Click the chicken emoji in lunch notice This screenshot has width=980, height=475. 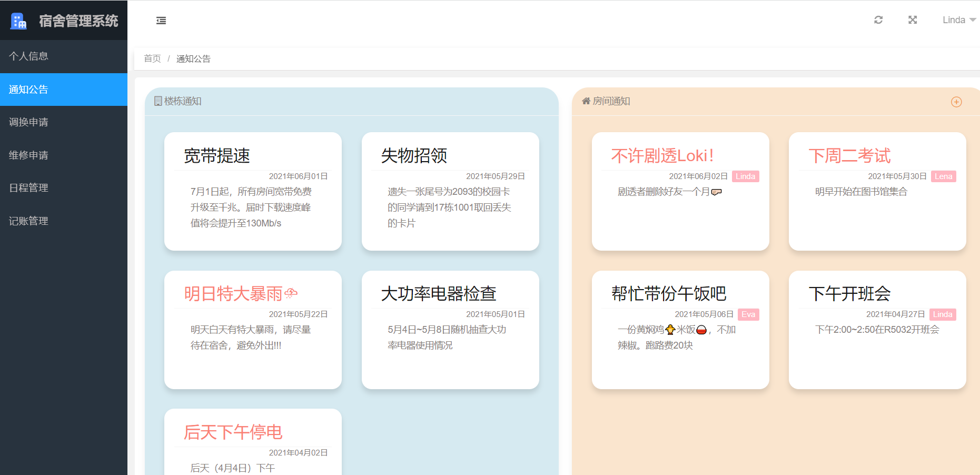670,330
